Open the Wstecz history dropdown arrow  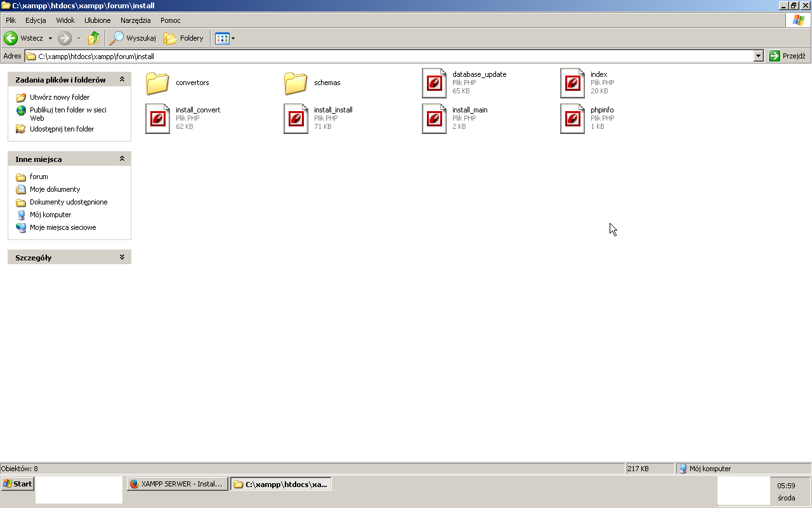pos(51,38)
